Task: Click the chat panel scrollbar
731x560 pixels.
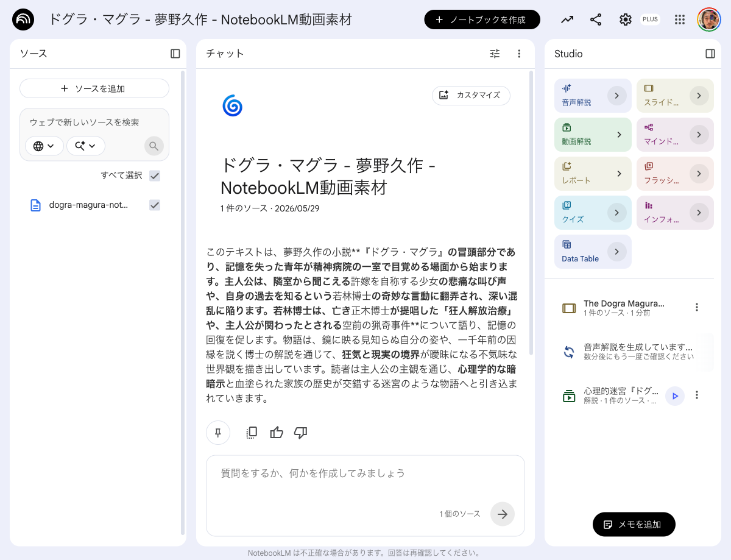Action: tap(531, 213)
